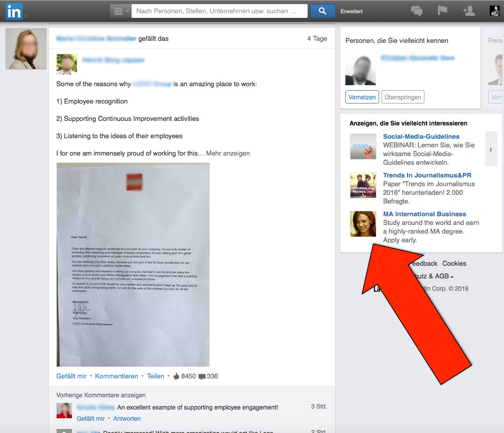Open the search category dropdown menu
The height and width of the screenshot is (433, 504).
pos(121,11)
